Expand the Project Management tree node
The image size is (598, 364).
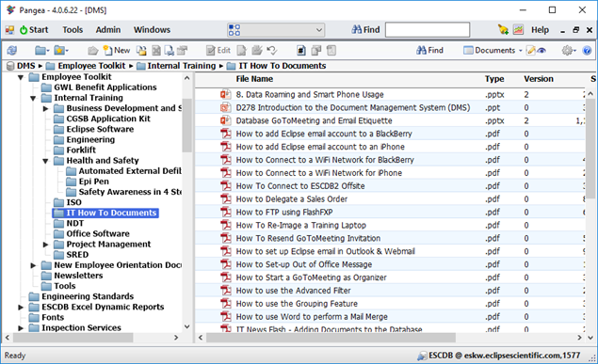(45, 245)
